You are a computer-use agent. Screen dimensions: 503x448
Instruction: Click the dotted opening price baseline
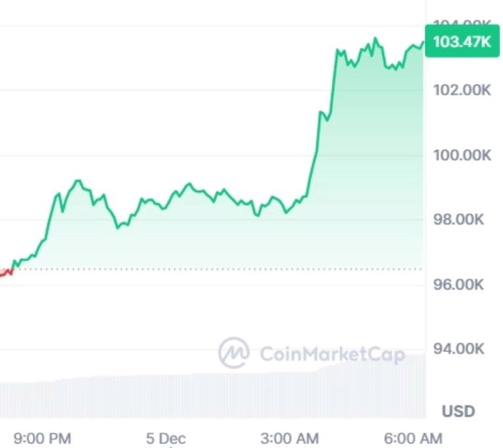tap(220, 269)
